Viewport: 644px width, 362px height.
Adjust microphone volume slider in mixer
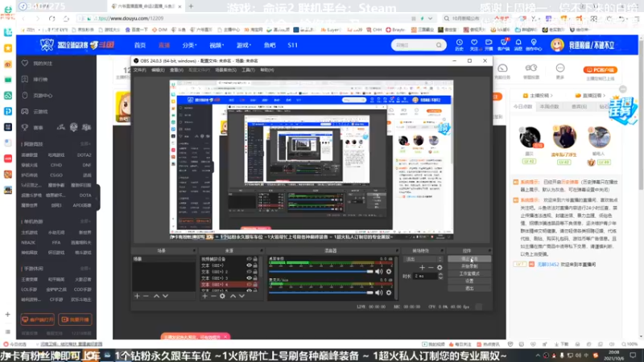(x=320, y=293)
